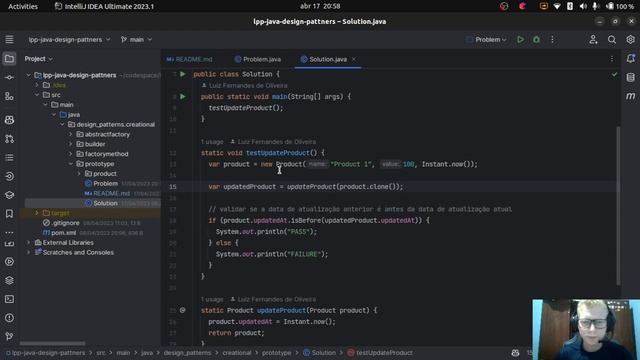Screen dimensions: 640x360
Task: Open the Structure tool window icon
Action: point(9,96)
